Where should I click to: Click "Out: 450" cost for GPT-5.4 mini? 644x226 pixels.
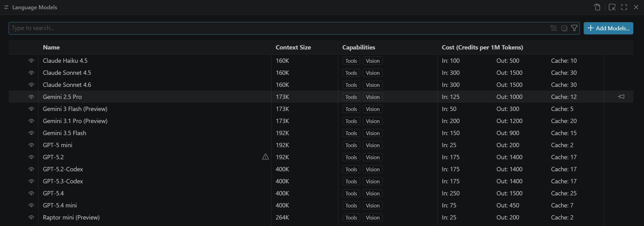coord(508,205)
